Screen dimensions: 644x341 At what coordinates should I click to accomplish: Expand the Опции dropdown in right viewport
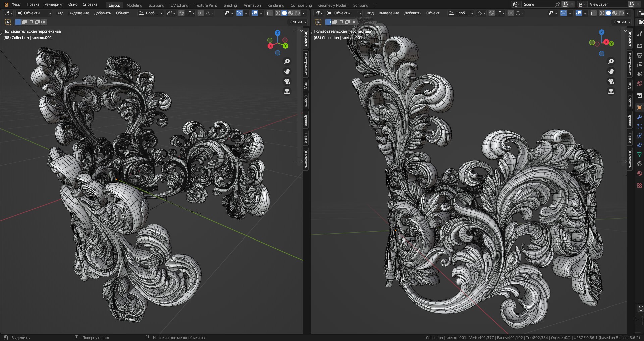click(622, 22)
